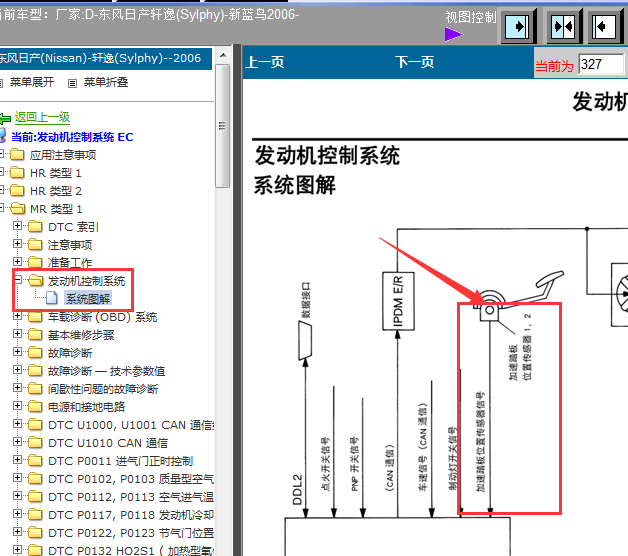Viewport: 628px width, 556px height.
Task: Click the 故障诊断 — 技术参数值 folder icon
Action: coord(35,371)
